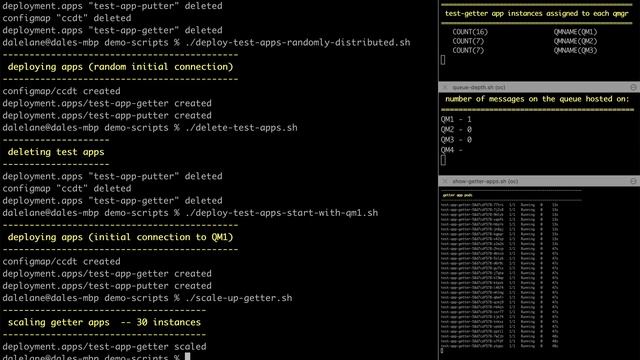Click the QMNAME(QM1) value
Screen dimensions: 640x360
pyautogui.click(x=575, y=32)
